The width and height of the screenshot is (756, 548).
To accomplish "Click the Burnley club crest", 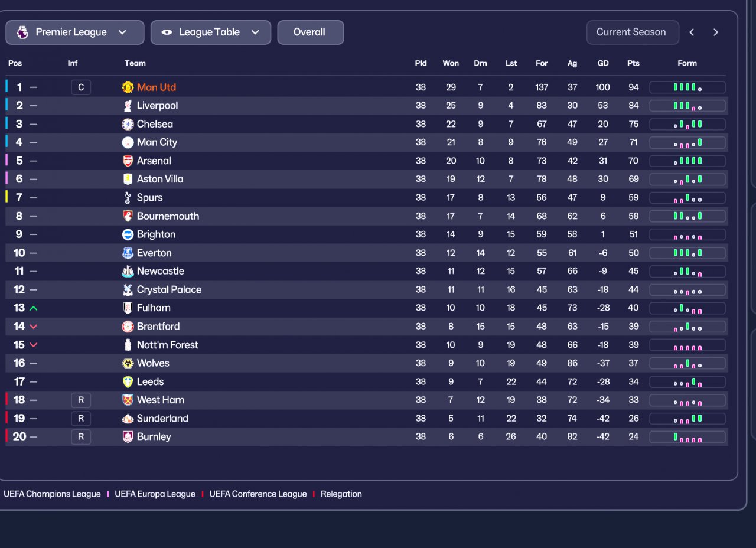I will pos(128,437).
